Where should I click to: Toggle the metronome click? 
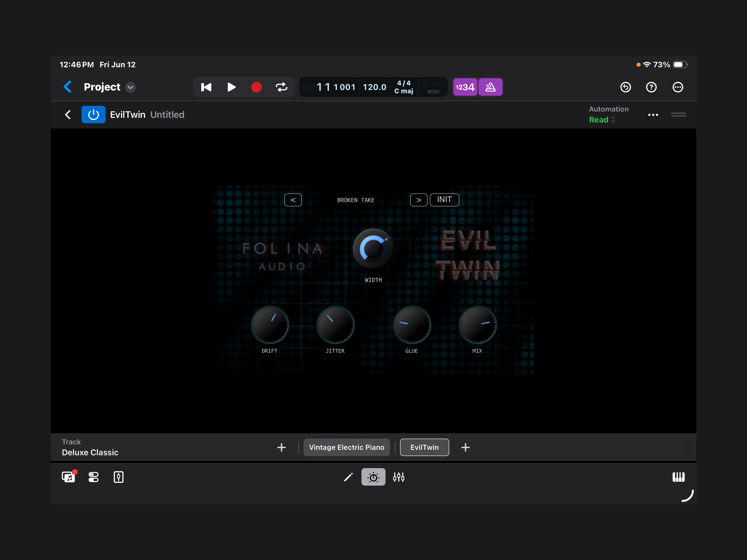[x=490, y=87]
